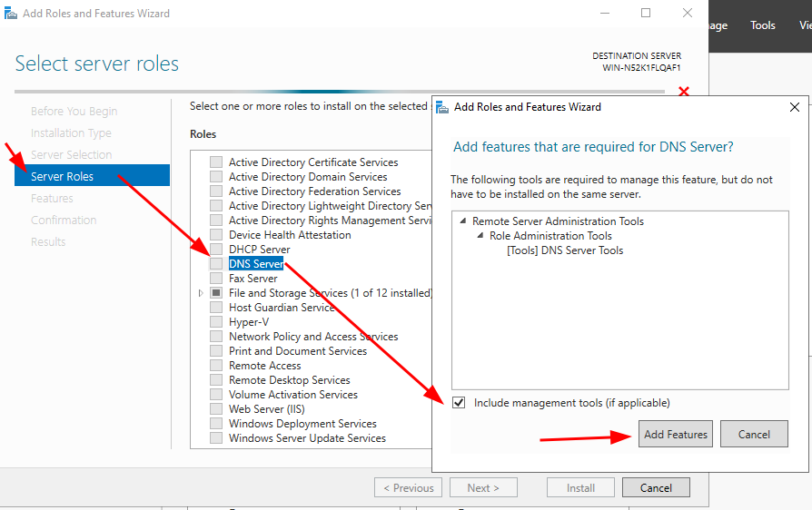This screenshot has height=510, width=812.
Task: Maximize the main Add Roles wizard window
Action: pyautogui.click(x=646, y=13)
